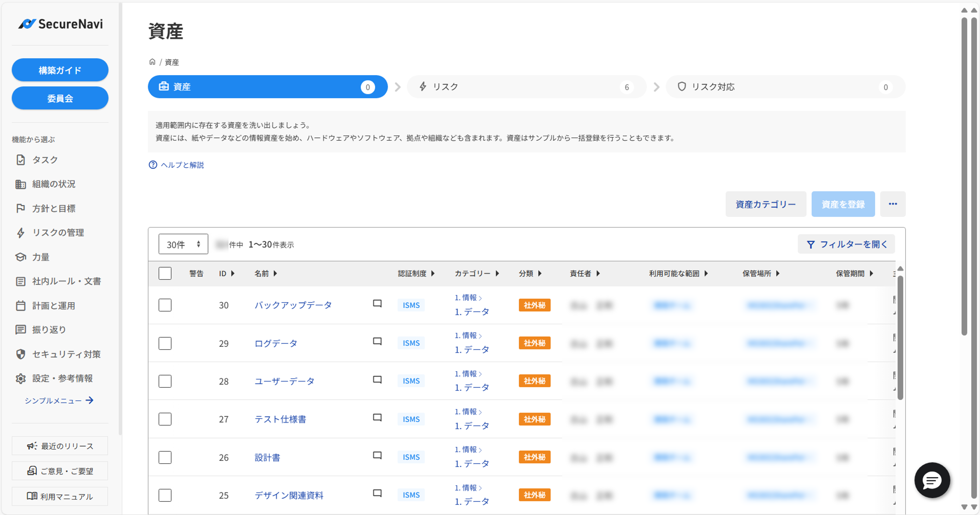The width and height of the screenshot is (980, 515).
Task: Sort by 責任者 column arrow
Action: 598,273
